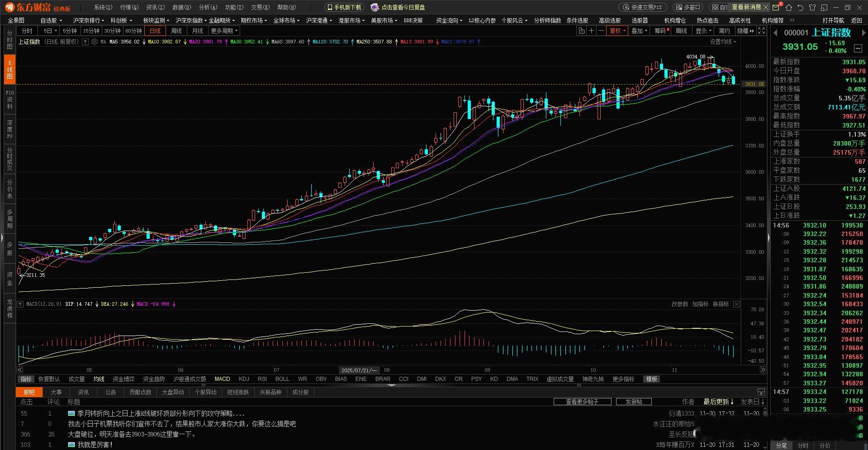Sort posts by 最后更新 column

coord(718,402)
